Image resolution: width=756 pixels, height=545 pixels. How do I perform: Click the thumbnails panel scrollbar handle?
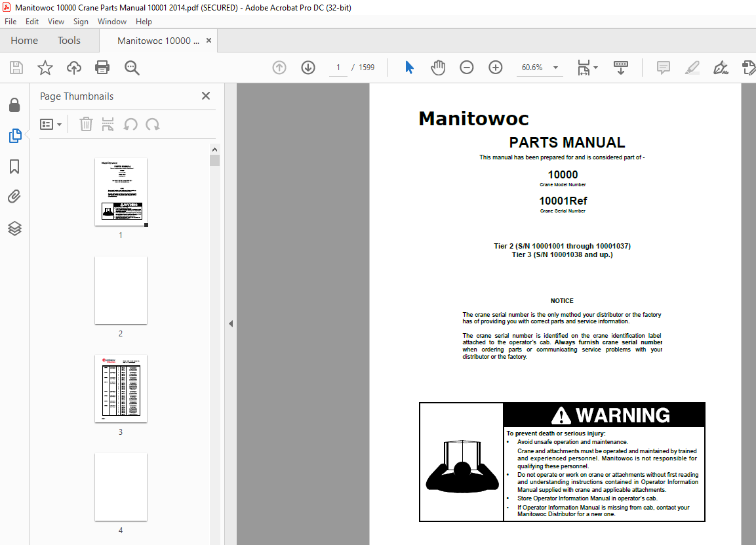215,161
